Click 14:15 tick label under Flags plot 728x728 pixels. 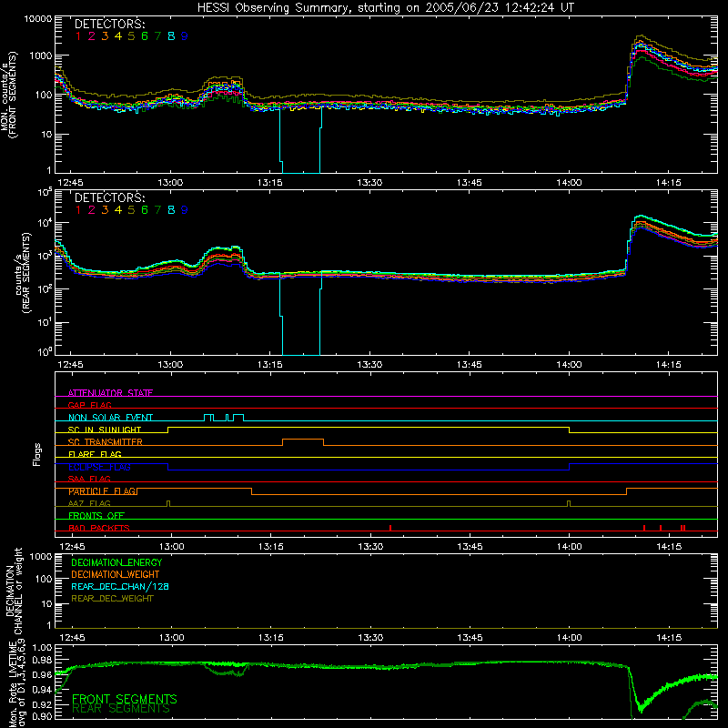pos(669,547)
